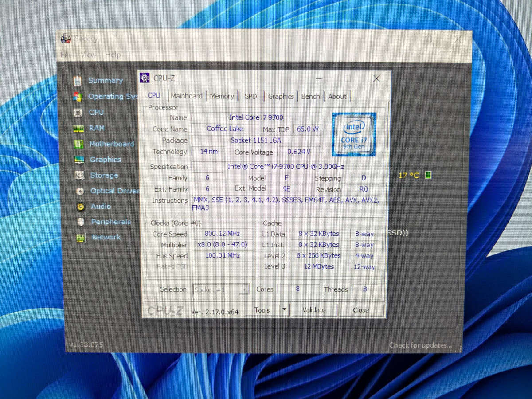This screenshot has height=399, width=532.
Task: Click the Speccy version v1.33.075 text
Action: 86,344
